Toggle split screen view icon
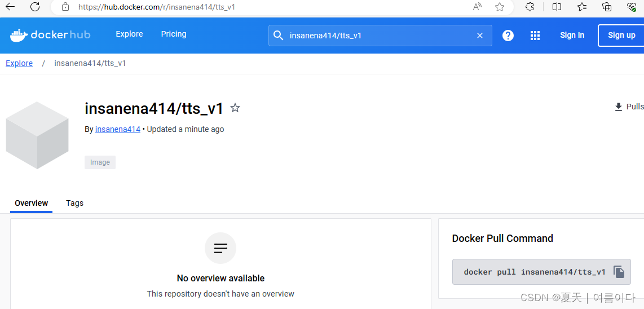Image resolution: width=644 pixels, height=309 pixels. coord(557,7)
